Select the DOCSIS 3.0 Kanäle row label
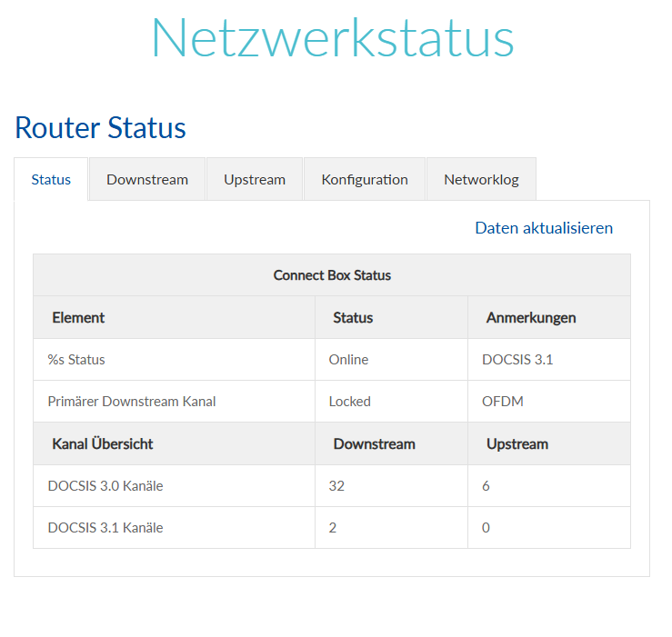Image resolution: width=672 pixels, height=637 pixels. coord(105,486)
